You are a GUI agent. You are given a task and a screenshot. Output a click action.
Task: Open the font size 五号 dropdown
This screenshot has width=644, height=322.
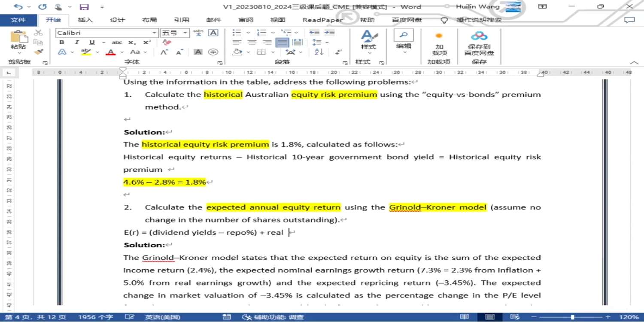pyautogui.click(x=185, y=33)
